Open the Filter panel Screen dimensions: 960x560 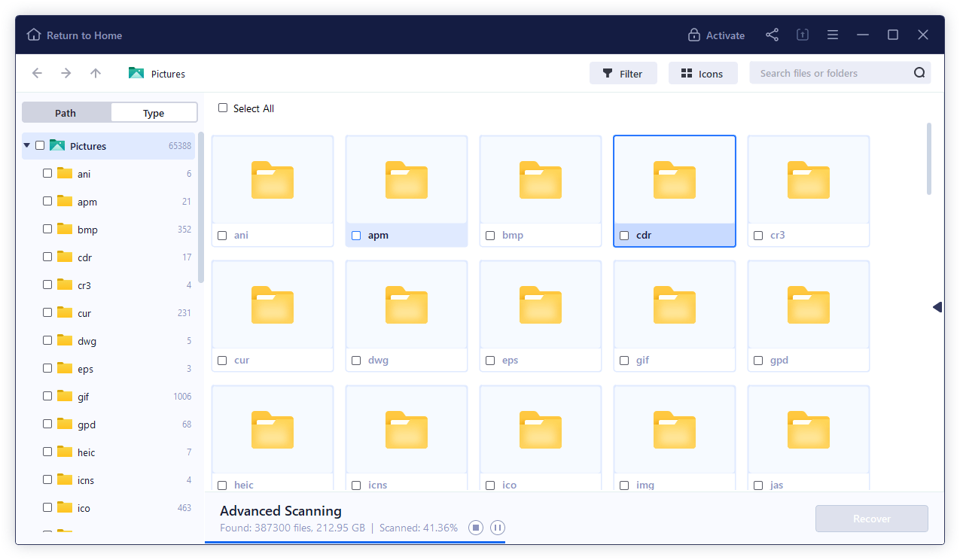click(x=623, y=73)
